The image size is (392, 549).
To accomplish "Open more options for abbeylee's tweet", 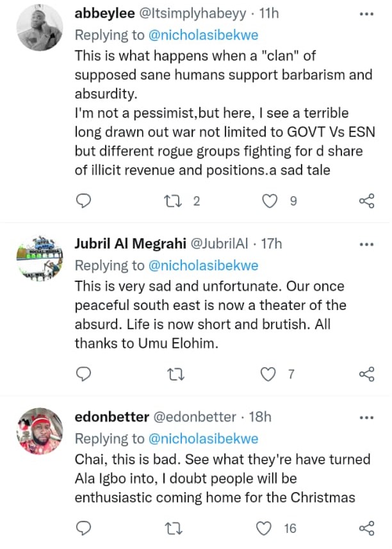I will (x=366, y=13).
